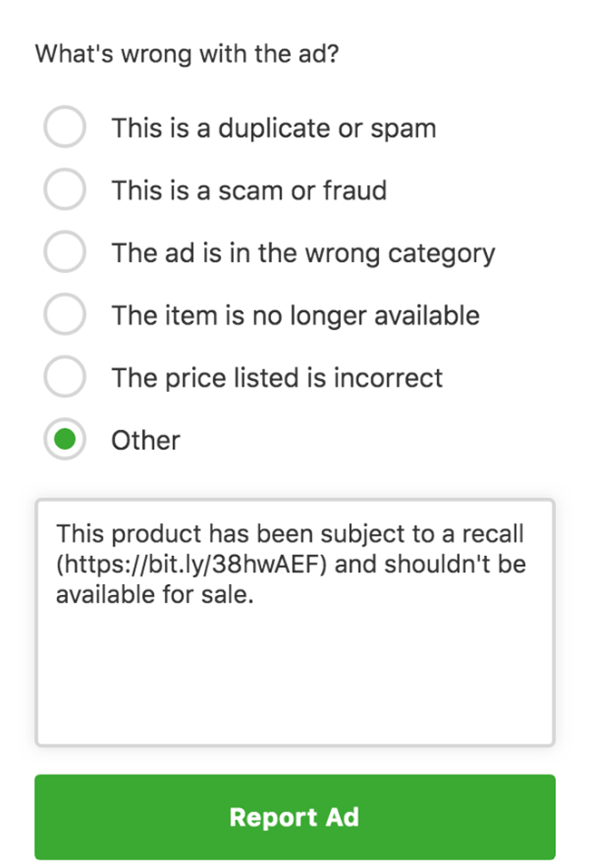The width and height of the screenshot is (595, 868).
Task: Click the 'available for sale.' line in the text box
Action: click(155, 595)
